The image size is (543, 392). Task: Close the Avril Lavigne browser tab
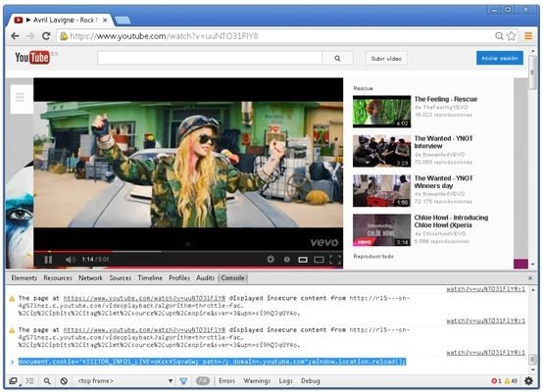pos(105,20)
